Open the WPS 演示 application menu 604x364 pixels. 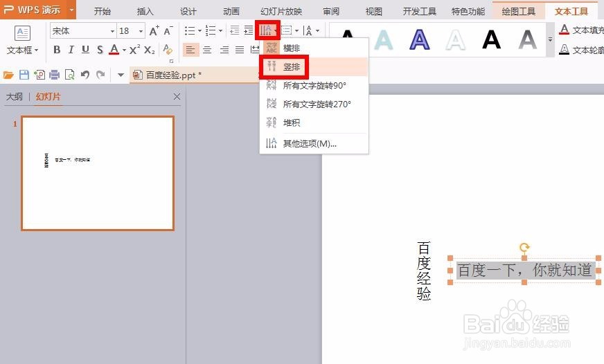(37, 10)
